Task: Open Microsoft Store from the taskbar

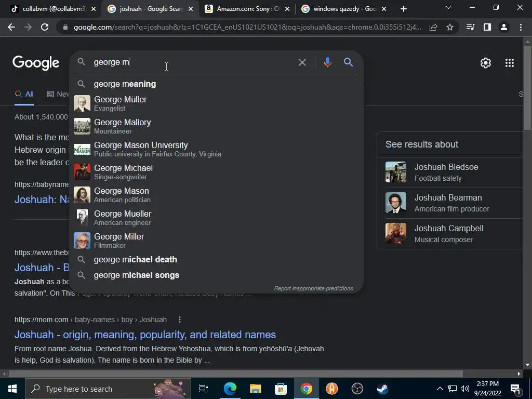Action: tap(281, 389)
